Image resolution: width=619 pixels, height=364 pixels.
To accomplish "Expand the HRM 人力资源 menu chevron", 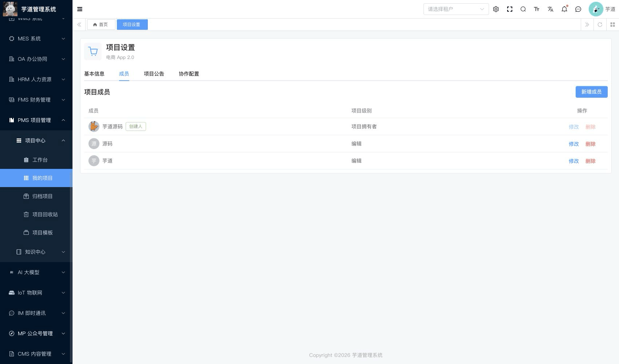I will click(x=63, y=79).
